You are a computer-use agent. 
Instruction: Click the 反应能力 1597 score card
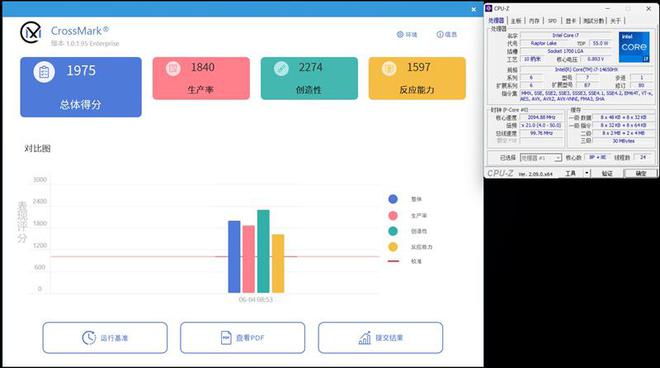(x=417, y=78)
